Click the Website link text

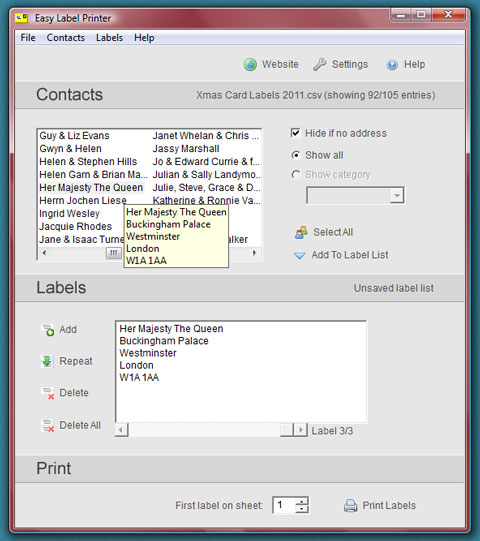[x=280, y=65]
